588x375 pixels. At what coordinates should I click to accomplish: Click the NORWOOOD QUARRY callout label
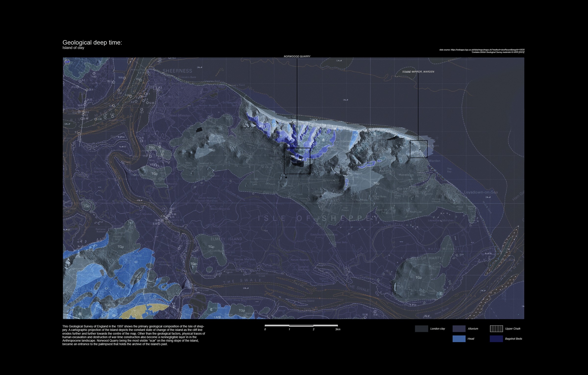(x=297, y=56)
